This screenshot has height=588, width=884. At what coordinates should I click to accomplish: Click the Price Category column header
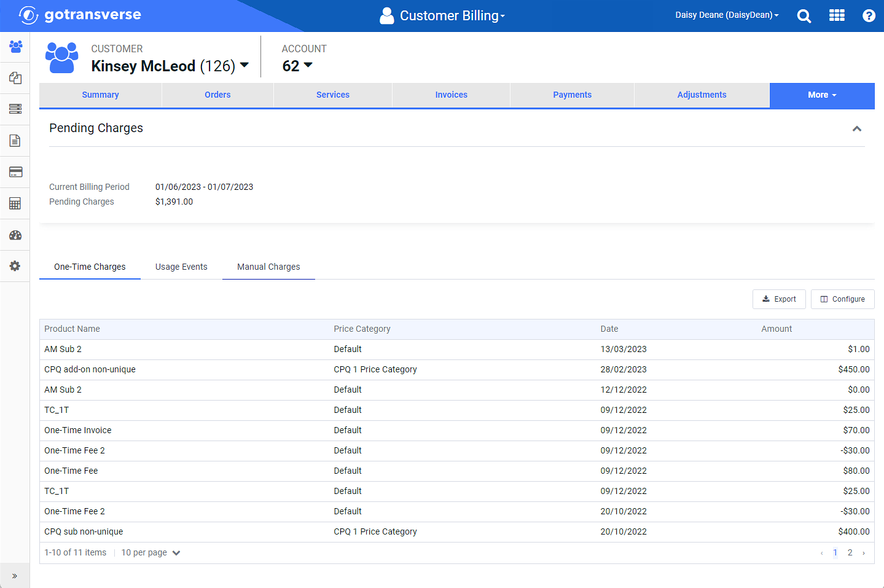(x=362, y=329)
